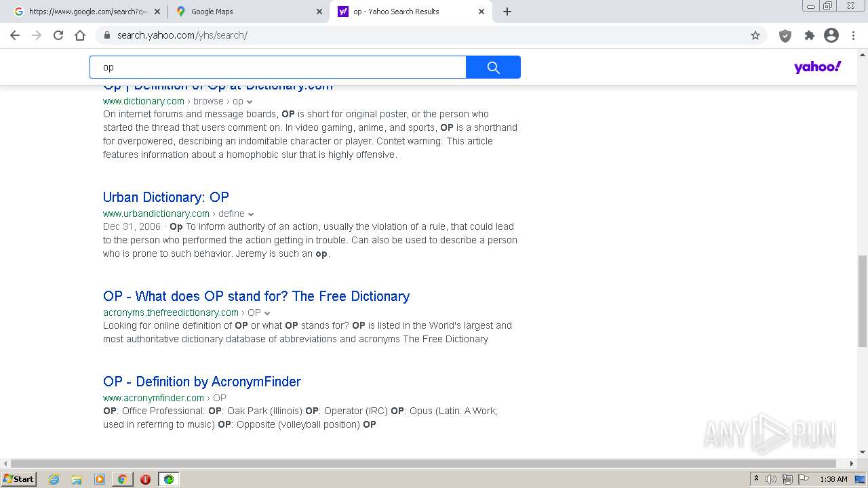The width and height of the screenshot is (868, 488).
Task: Close the Google search tab
Action: coord(157,12)
